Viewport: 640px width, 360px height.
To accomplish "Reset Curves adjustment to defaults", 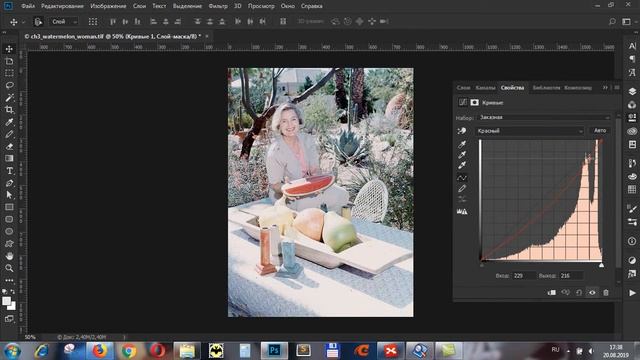I will [579, 292].
